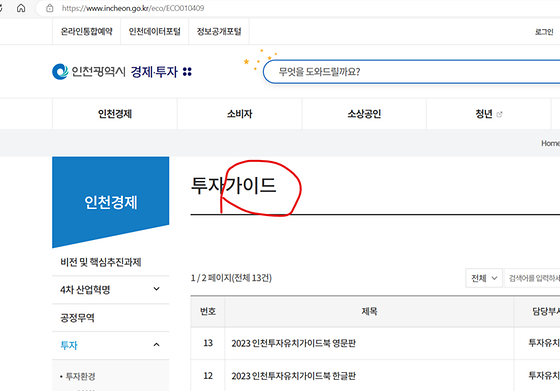The width and height of the screenshot is (560, 391).
Task: Click the browser home icon
Action: (x=21, y=8)
